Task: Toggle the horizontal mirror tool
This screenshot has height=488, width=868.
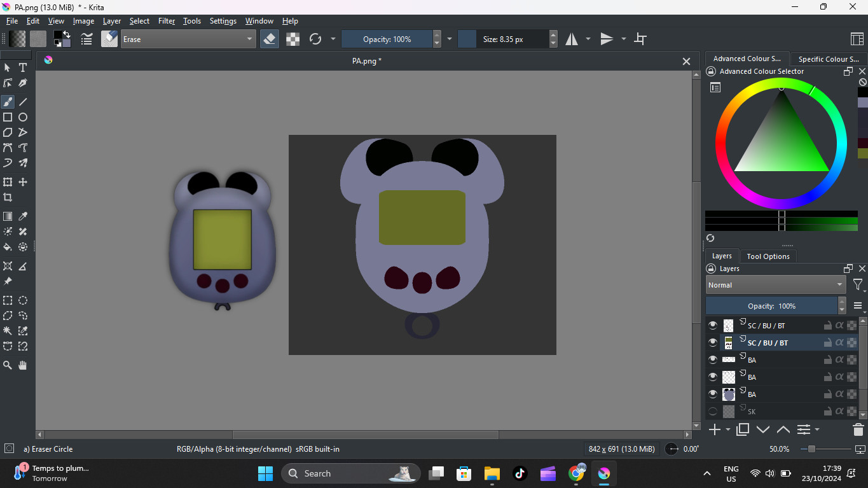Action: (572, 39)
